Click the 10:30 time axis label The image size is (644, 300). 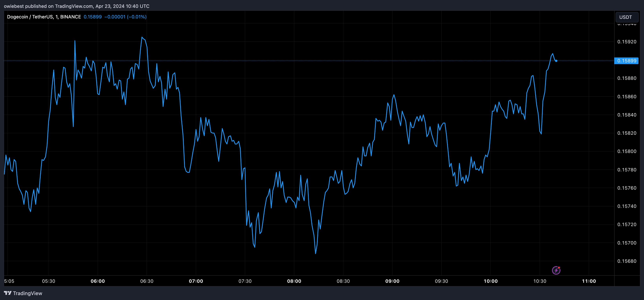(x=540, y=281)
